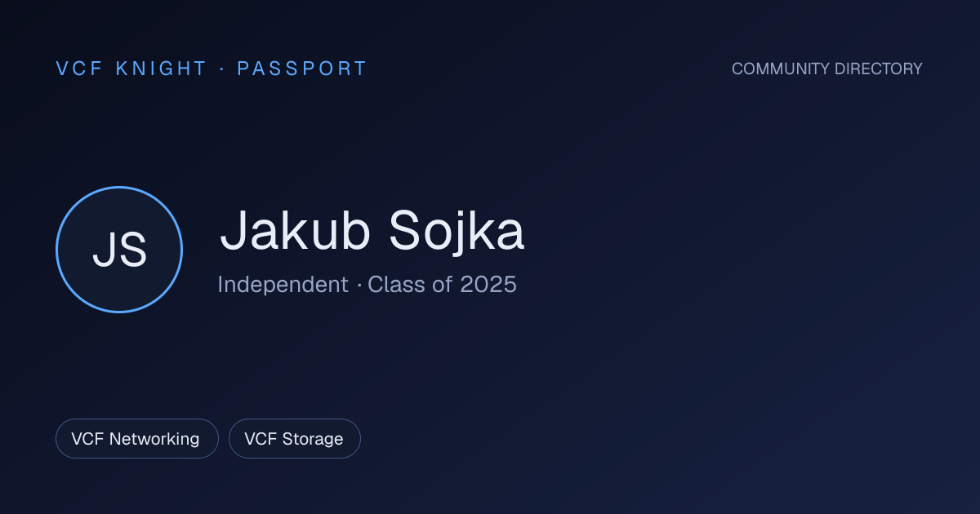
Task: Click the word Storage in the second pill
Action: pos(313,439)
